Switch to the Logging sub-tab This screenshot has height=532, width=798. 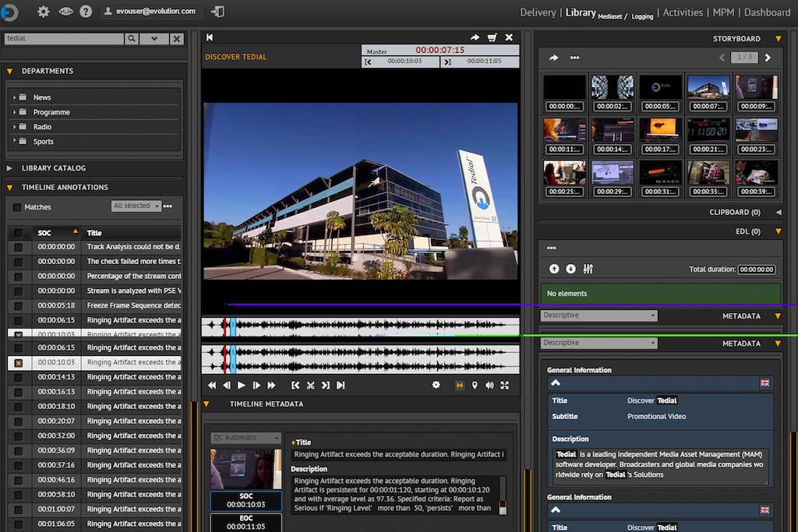click(x=642, y=17)
